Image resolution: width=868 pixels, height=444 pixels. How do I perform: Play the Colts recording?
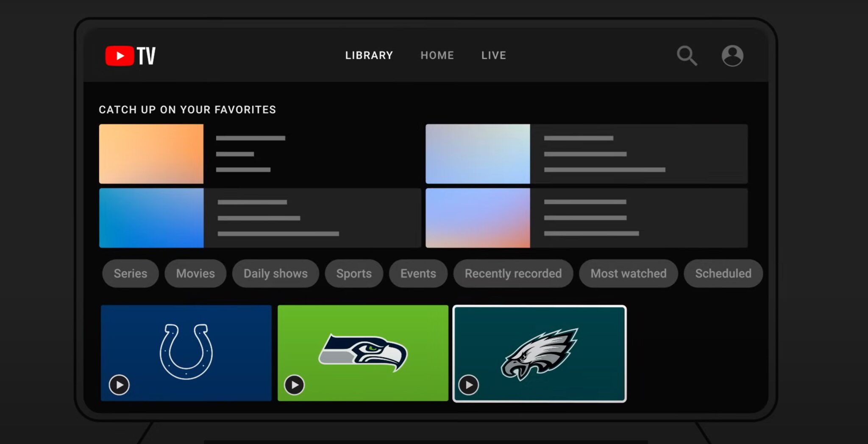click(x=119, y=385)
